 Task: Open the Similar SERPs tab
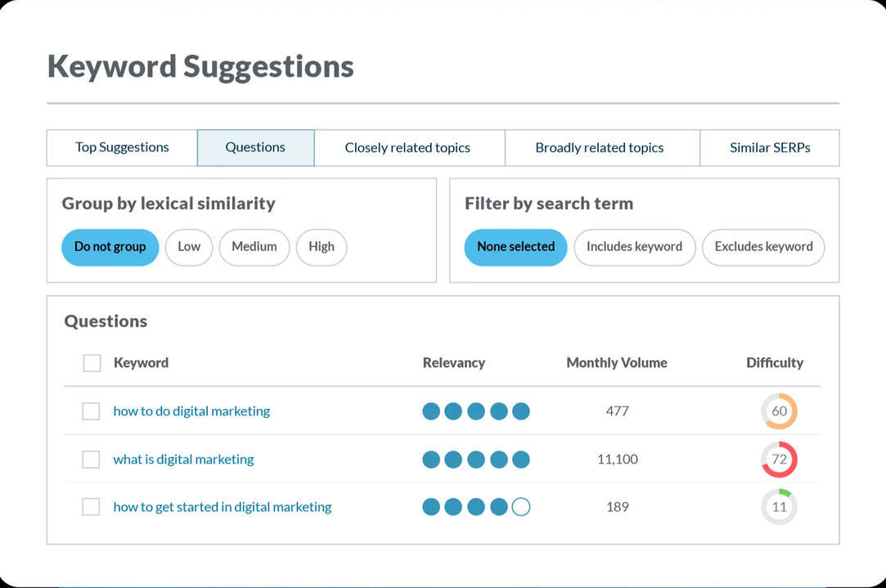(769, 147)
